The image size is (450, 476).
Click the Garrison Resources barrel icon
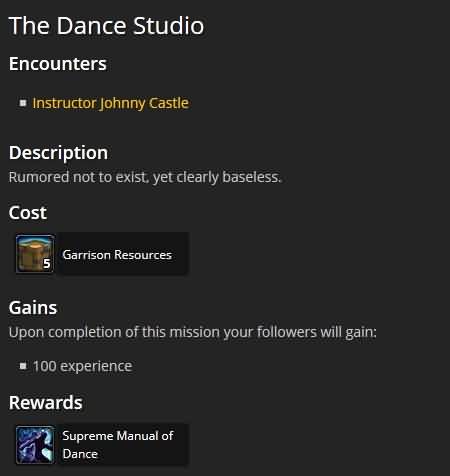pos(35,254)
